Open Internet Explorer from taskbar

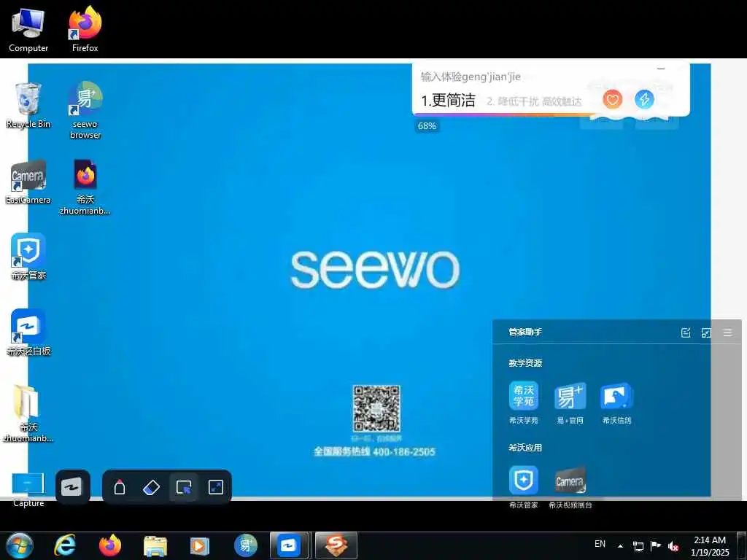coord(65,545)
